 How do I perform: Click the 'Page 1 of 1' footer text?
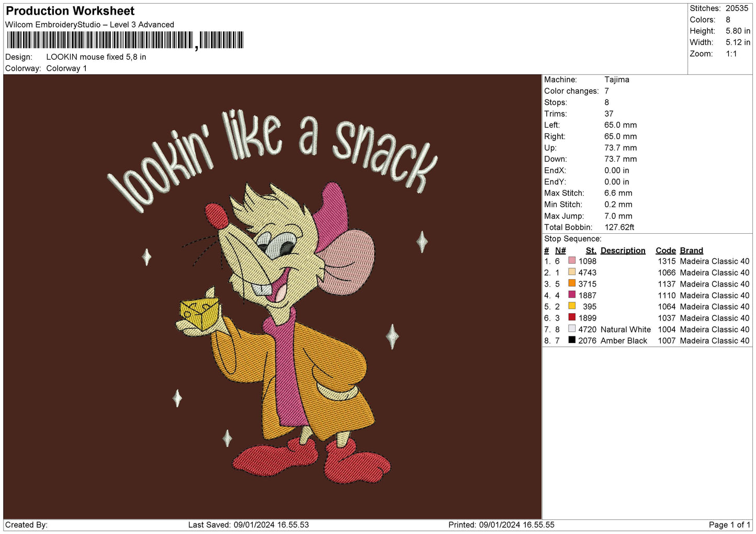(x=730, y=525)
